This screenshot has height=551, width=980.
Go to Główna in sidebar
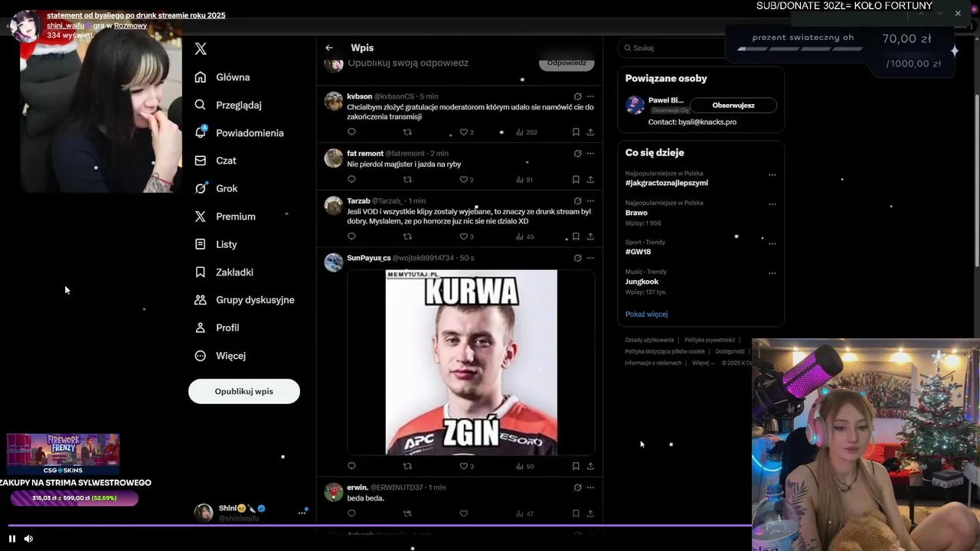(x=222, y=77)
